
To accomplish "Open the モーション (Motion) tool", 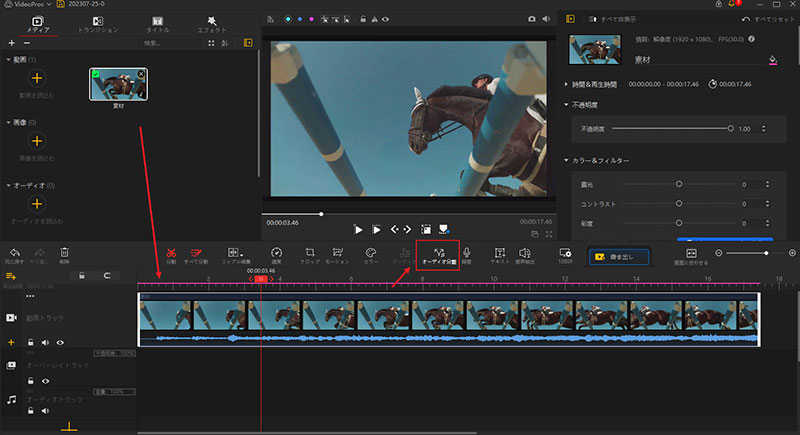I will (337, 255).
